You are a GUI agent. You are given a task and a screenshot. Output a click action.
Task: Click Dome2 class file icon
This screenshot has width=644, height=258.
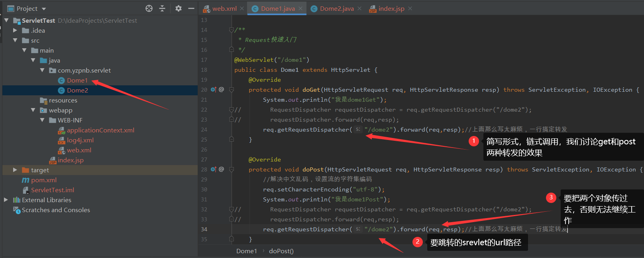pyautogui.click(x=61, y=91)
